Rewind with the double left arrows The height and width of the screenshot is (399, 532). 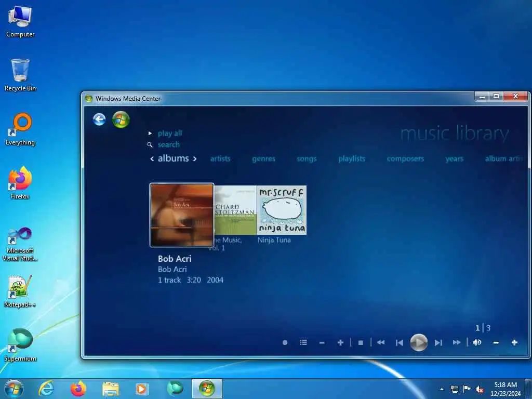click(x=381, y=343)
